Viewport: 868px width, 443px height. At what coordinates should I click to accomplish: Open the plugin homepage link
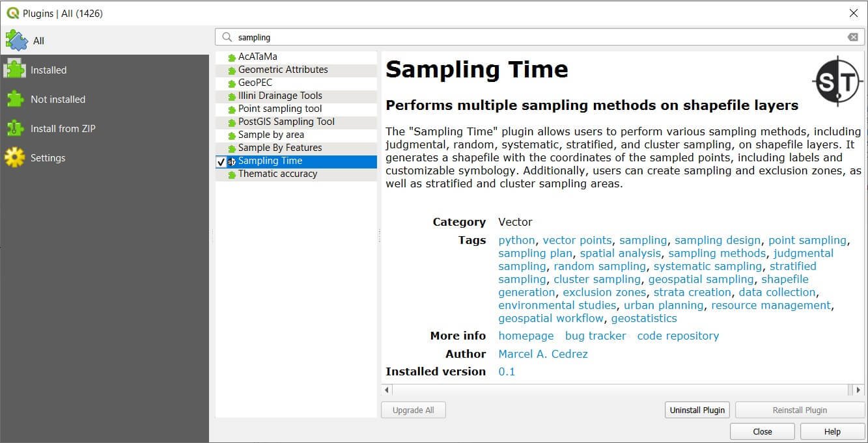pyautogui.click(x=526, y=336)
